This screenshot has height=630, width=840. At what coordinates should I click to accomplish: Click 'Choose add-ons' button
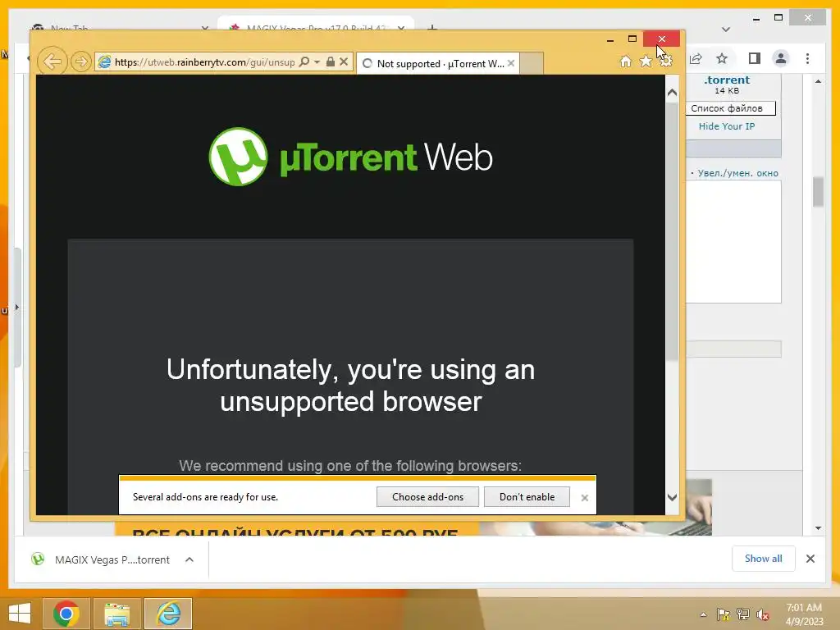427,496
